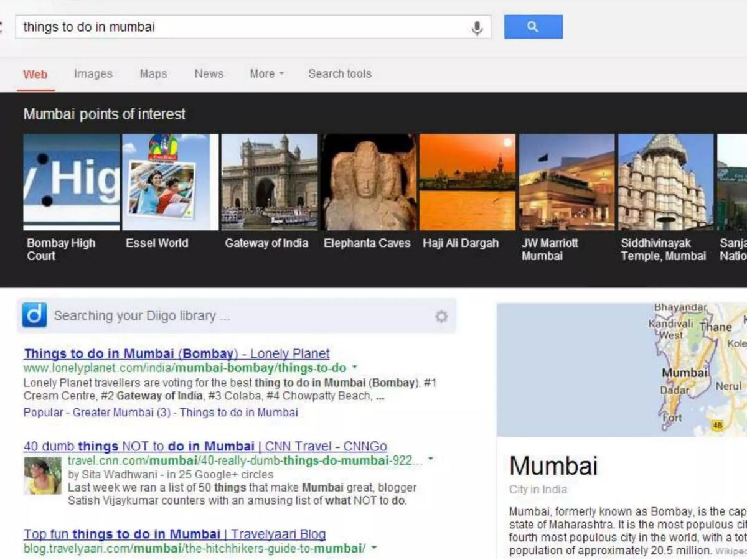Image resolution: width=747 pixels, height=560 pixels.
Task: Open the Travelyaari Blog result link
Action: pyautogui.click(x=175, y=534)
